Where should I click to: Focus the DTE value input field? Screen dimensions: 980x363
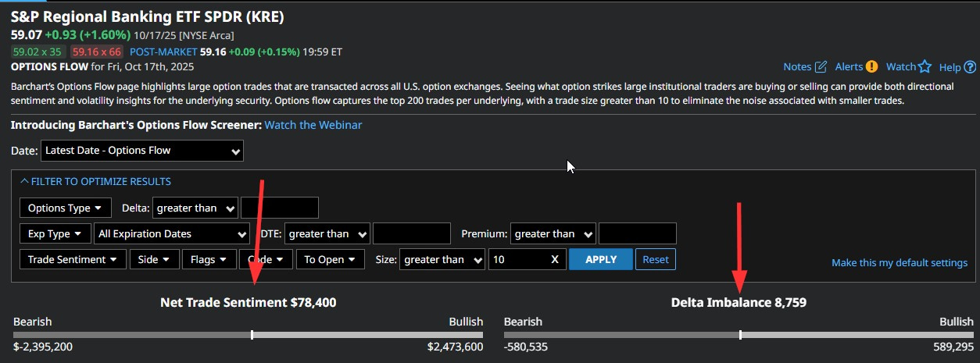point(412,233)
